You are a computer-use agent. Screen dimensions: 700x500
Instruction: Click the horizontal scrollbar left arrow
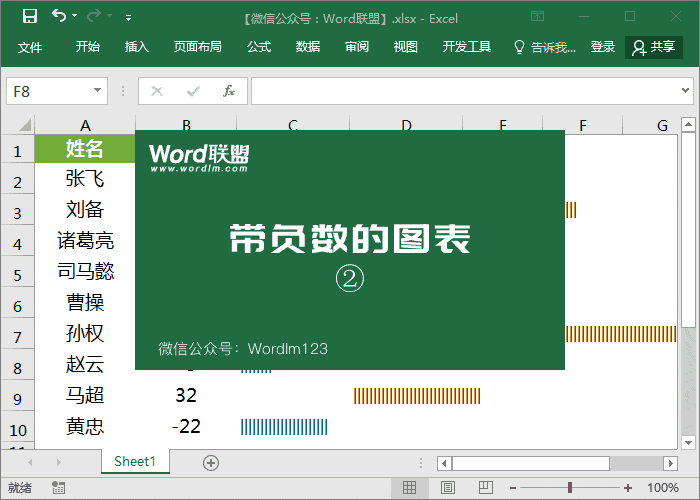pos(444,463)
